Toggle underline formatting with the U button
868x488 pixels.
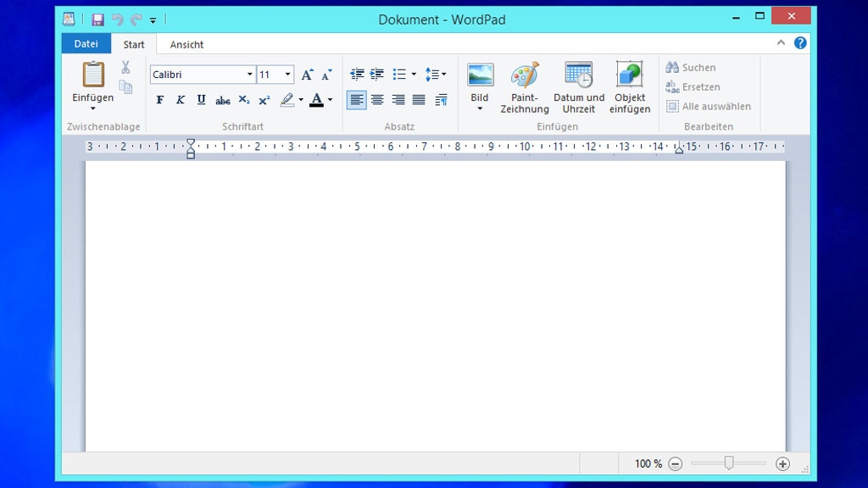[201, 100]
